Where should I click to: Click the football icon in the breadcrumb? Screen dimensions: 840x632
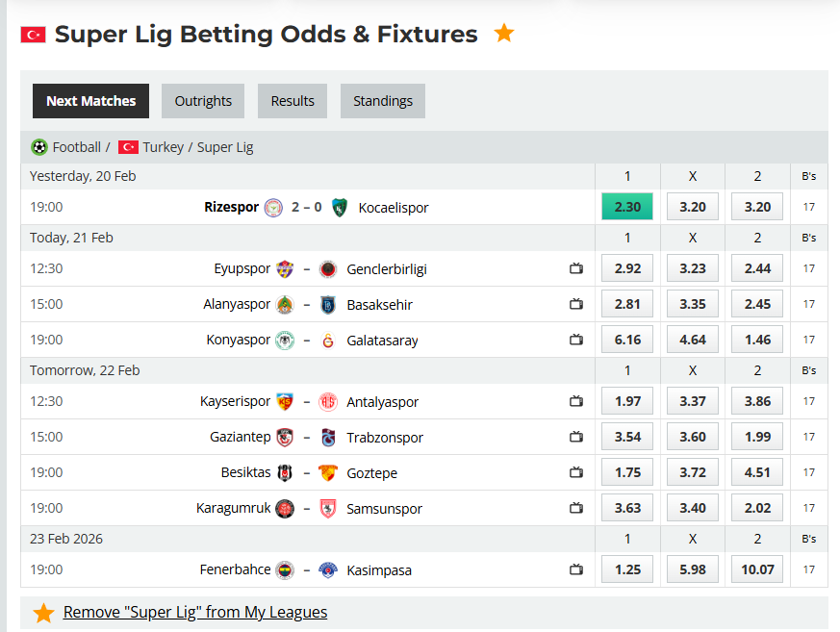tap(38, 146)
